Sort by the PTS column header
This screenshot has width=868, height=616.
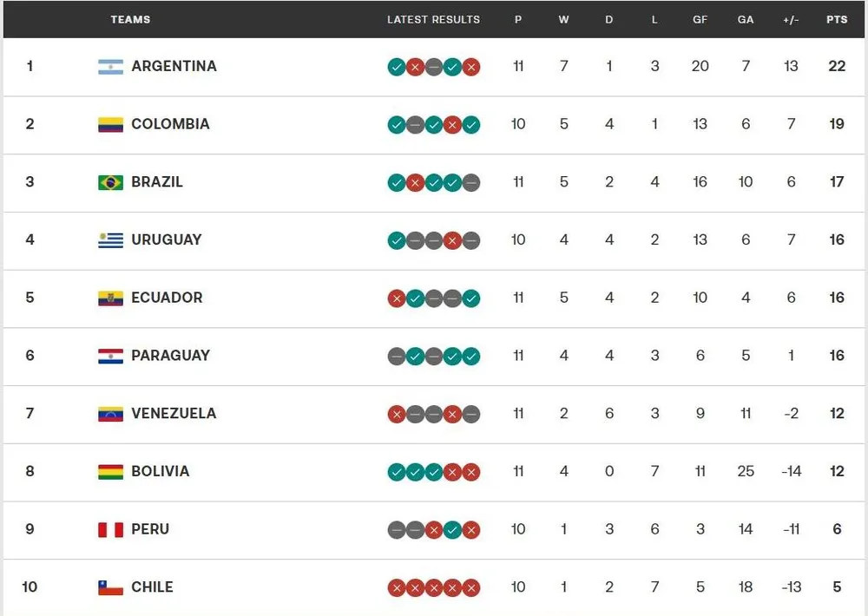pos(836,19)
